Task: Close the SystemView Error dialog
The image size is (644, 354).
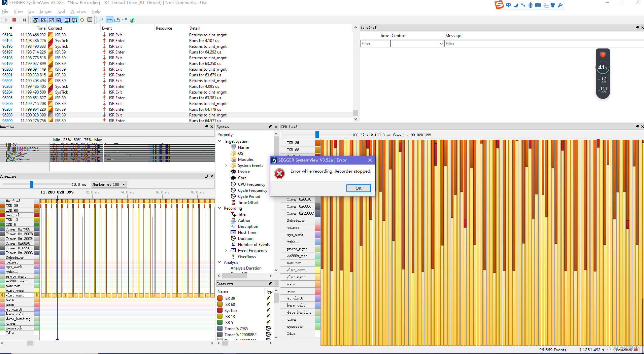Action: [x=370, y=160]
